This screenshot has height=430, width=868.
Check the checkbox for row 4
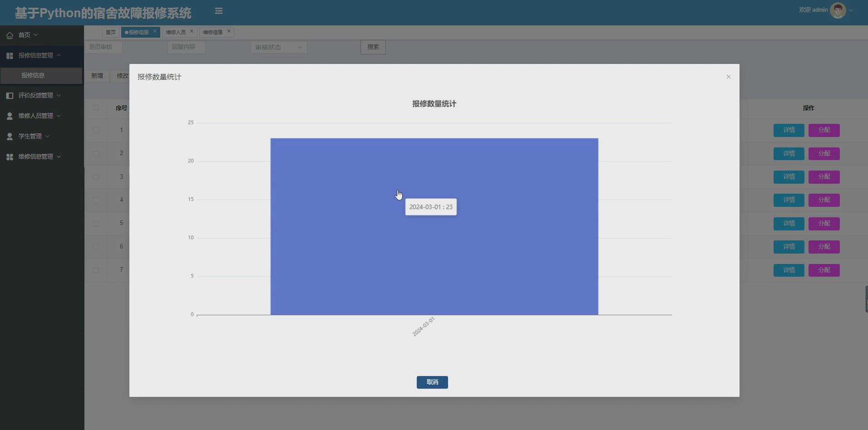click(96, 200)
